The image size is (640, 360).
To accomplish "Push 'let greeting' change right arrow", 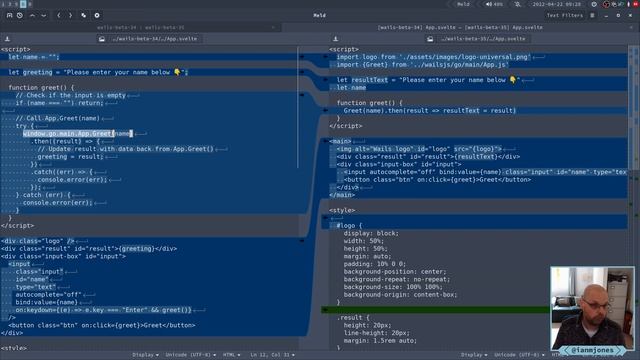I will (x=302, y=72).
